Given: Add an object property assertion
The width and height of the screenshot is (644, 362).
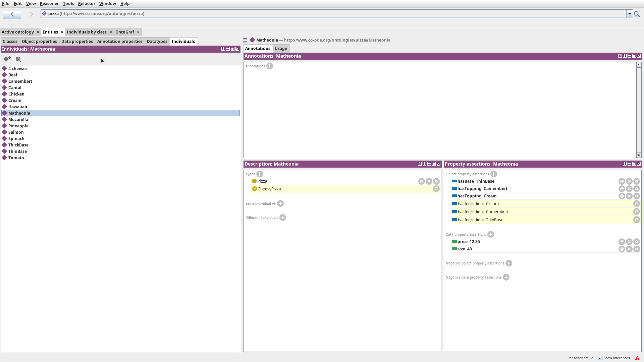Looking at the screenshot, I should pos(494,174).
